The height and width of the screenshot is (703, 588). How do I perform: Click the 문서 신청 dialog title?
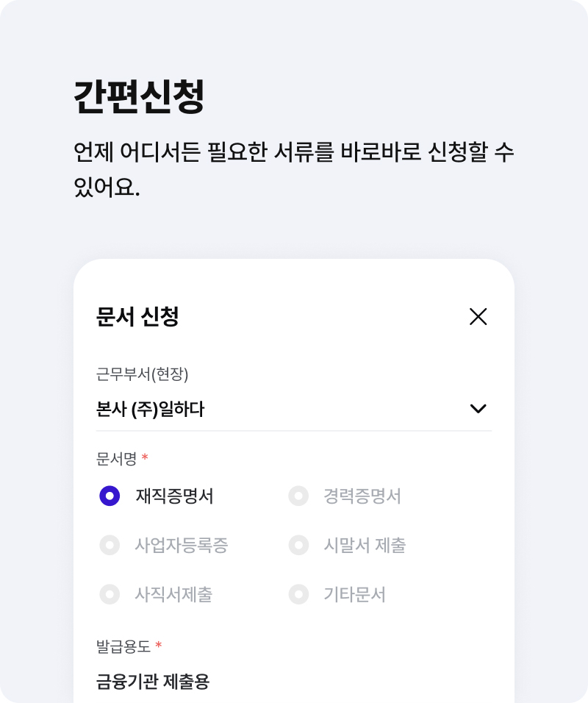(137, 317)
